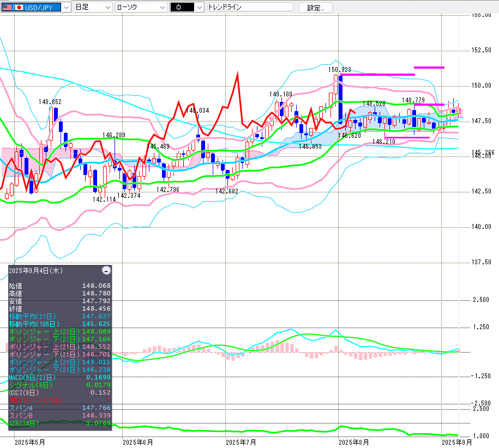Viewport: 499px width, 448px height.
Task: Select the Bollinger upper 148.552 row
Action: tap(60, 347)
